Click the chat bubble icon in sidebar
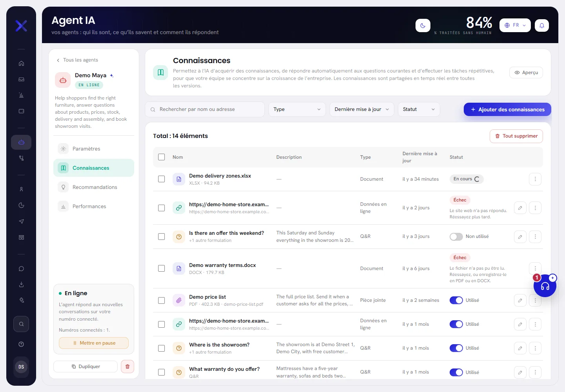 click(21, 269)
